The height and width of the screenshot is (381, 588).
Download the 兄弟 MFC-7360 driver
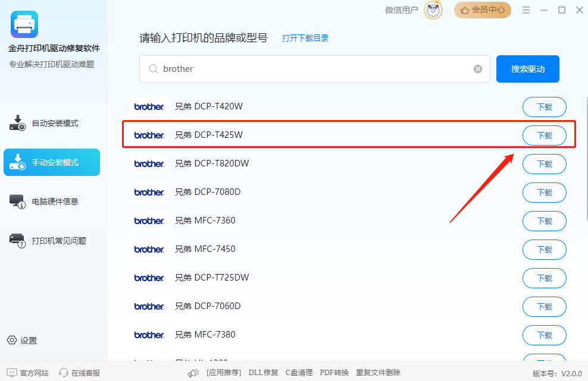(x=544, y=221)
